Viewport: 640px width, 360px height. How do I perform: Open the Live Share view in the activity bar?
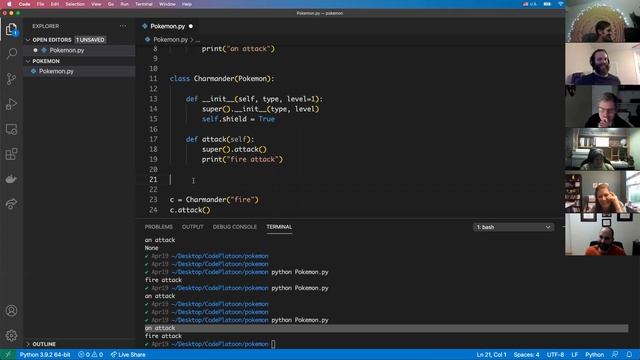point(11,204)
